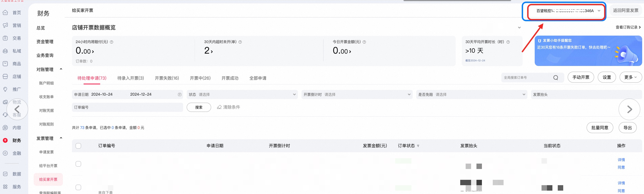644x194 pixels.
Task: Click the 手动开票 button
Action: [x=581, y=77]
